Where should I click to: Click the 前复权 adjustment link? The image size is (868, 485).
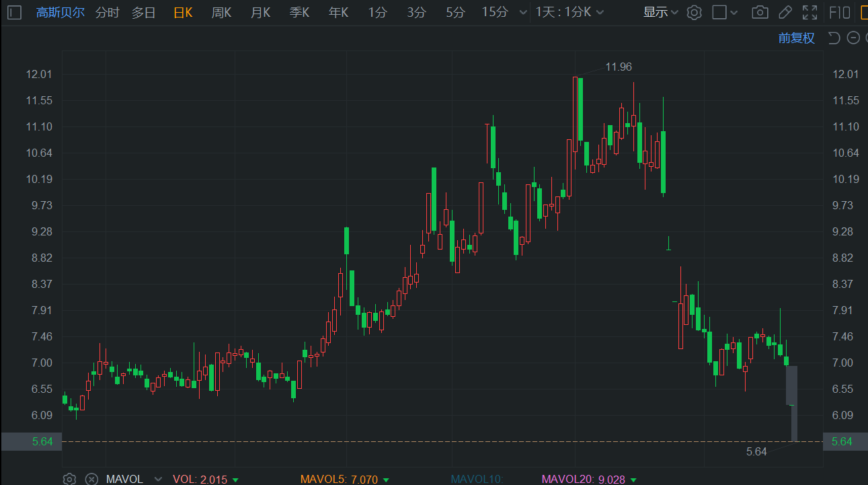coord(796,38)
